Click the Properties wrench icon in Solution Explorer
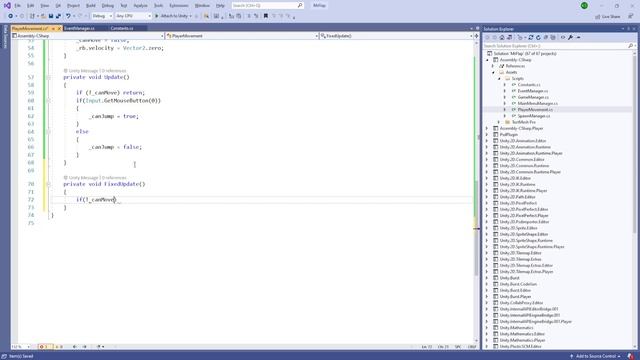 pyautogui.click(x=570, y=37)
